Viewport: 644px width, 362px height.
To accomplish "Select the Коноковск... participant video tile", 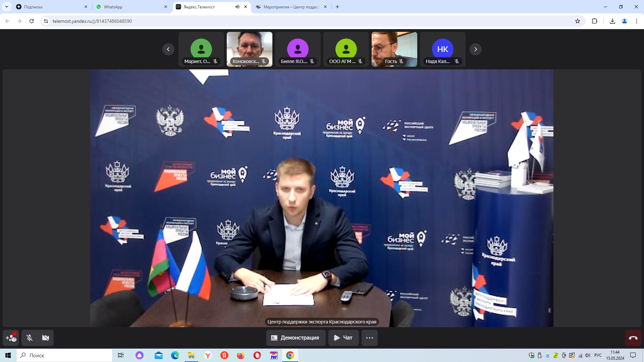I will (x=250, y=49).
